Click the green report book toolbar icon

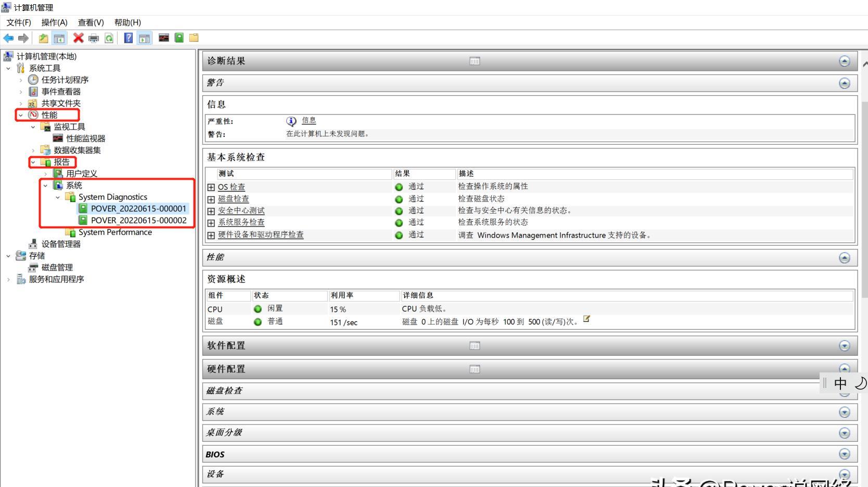pos(179,38)
